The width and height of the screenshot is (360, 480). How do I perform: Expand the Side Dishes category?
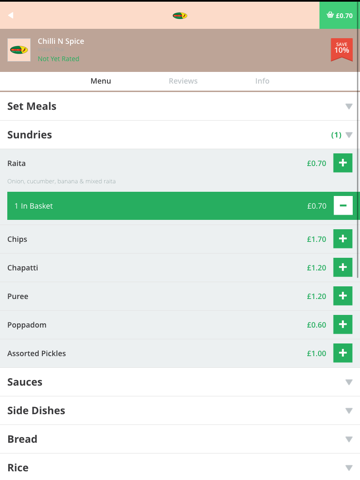click(180, 410)
